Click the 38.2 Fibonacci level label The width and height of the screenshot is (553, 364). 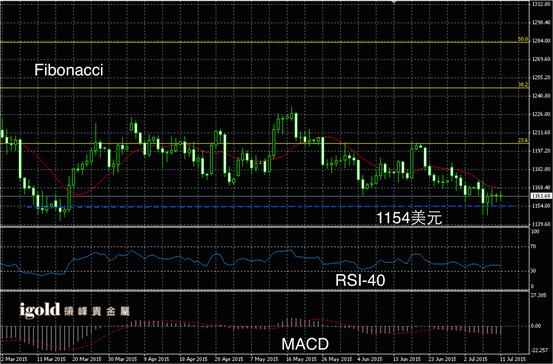[523, 85]
